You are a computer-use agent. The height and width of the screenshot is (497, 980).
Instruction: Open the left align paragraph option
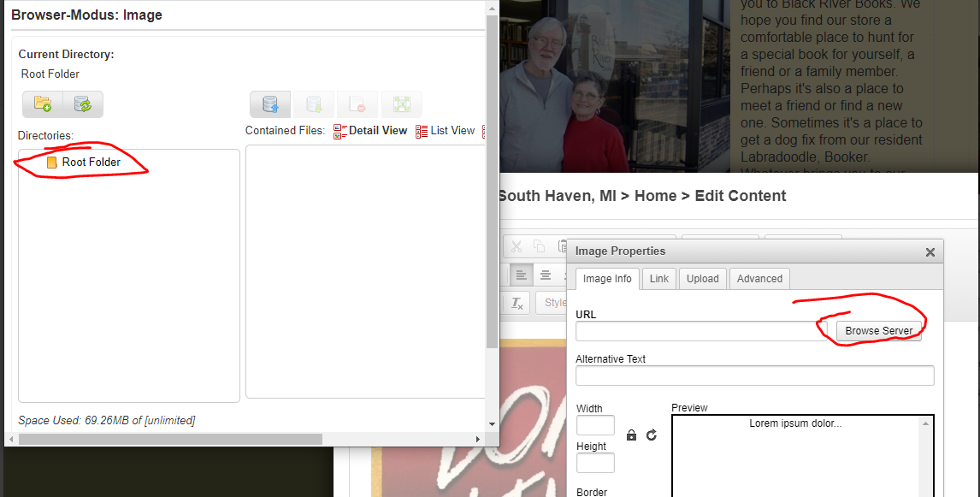522,275
